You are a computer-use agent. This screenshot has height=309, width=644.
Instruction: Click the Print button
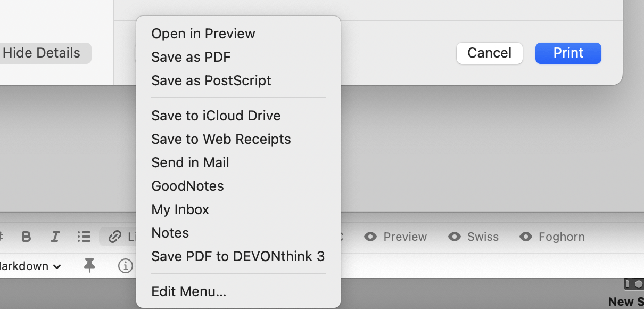click(x=568, y=53)
